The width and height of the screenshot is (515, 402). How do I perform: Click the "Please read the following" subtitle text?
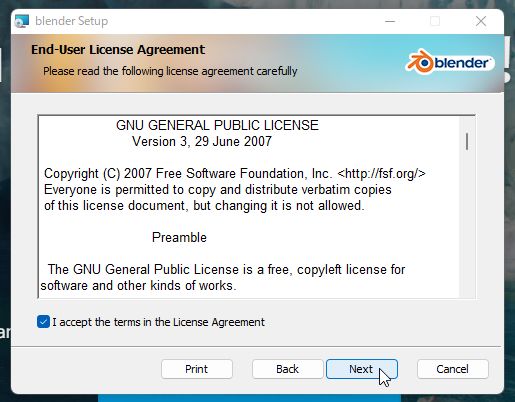click(x=170, y=71)
